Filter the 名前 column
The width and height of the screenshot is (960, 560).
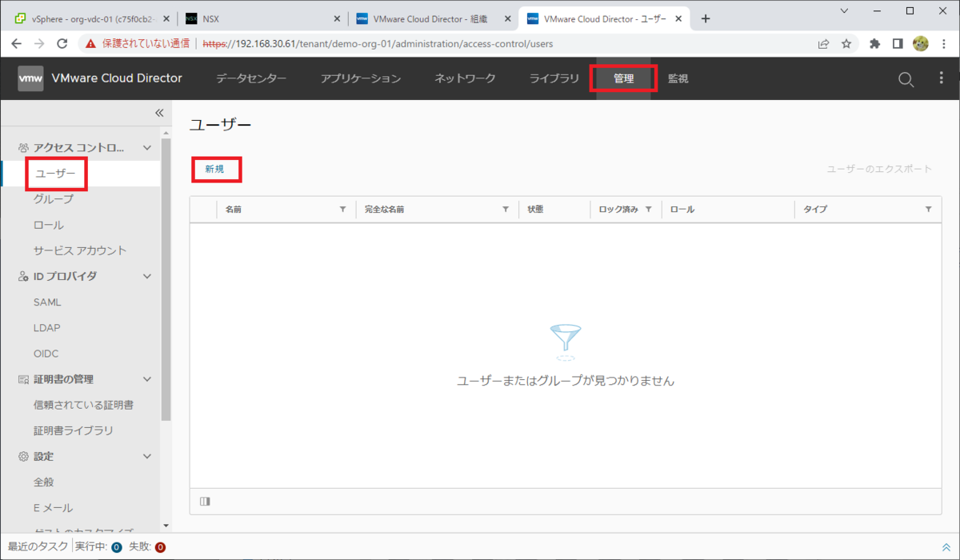coord(343,209)
